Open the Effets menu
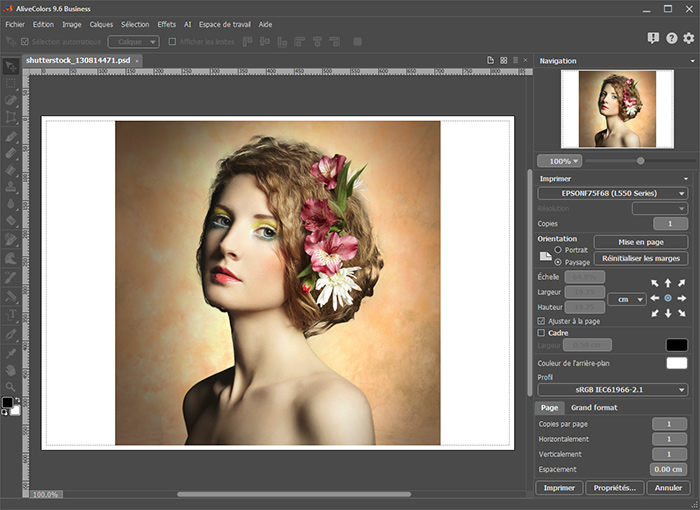Screen dimensions: 700x510 167,25
